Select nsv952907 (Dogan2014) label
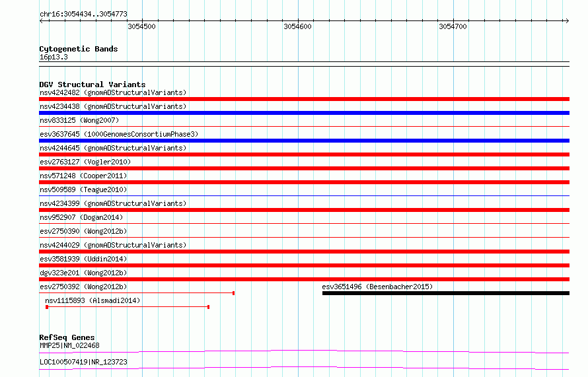Screen dimensions: 588x377 [x=81, y=217]
